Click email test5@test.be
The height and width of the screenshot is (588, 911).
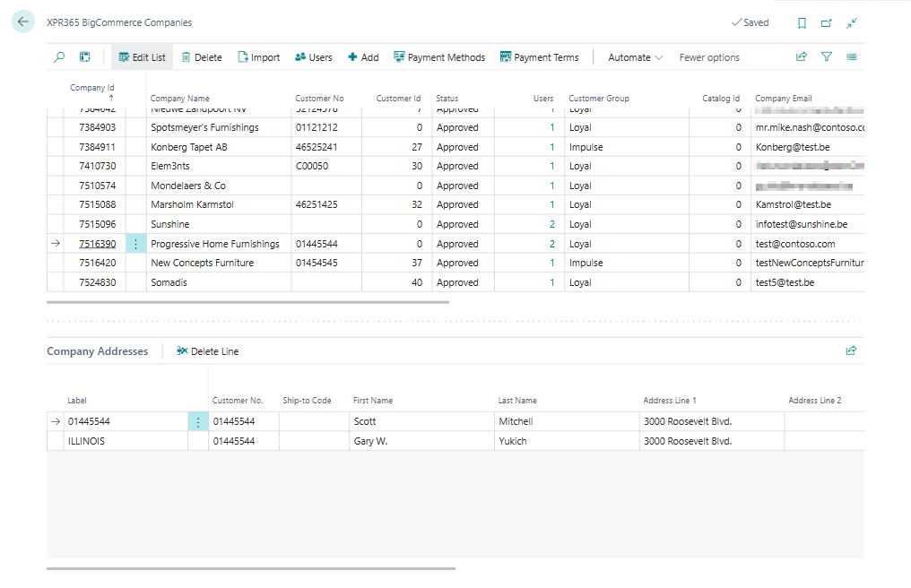(x=785, y=282)
